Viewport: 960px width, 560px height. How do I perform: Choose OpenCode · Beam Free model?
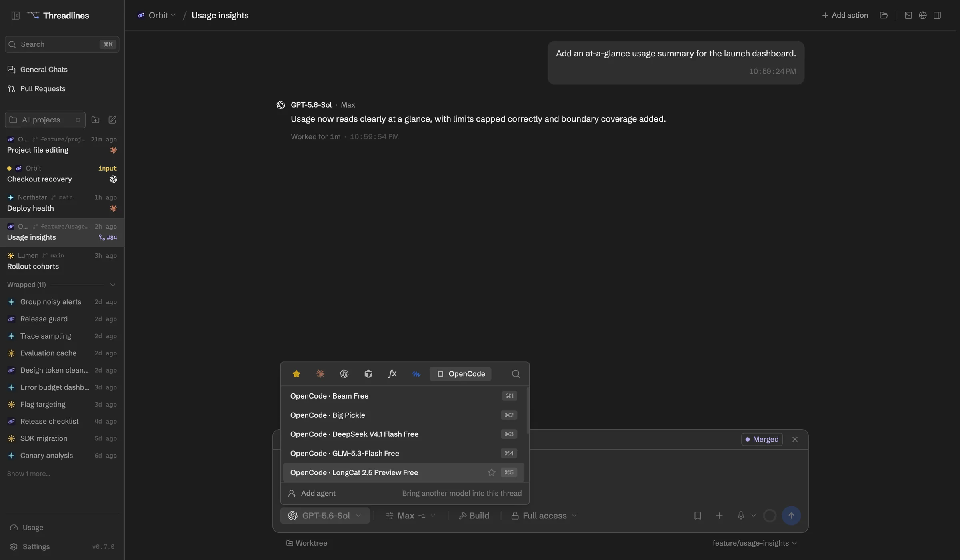(404, 396)
